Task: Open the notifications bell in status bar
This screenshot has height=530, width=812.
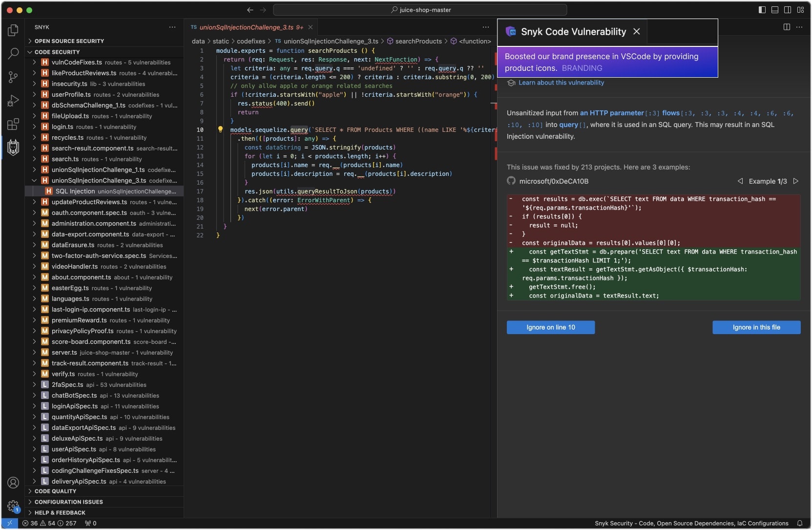Action: tap(800, 523)
